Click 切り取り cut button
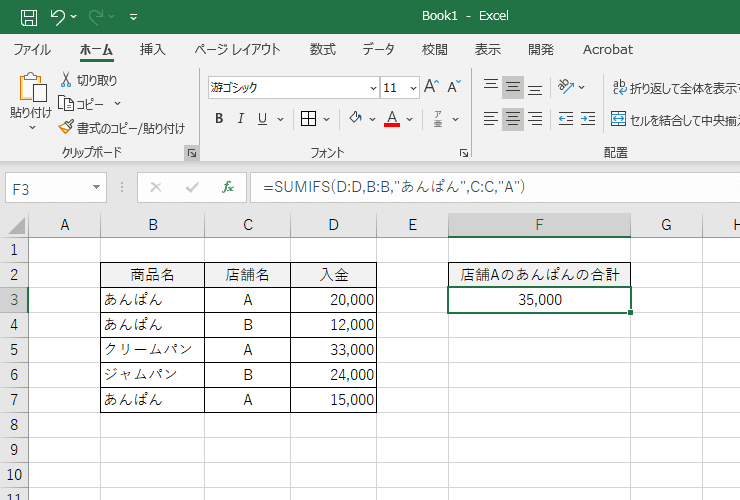 (89, 80)
